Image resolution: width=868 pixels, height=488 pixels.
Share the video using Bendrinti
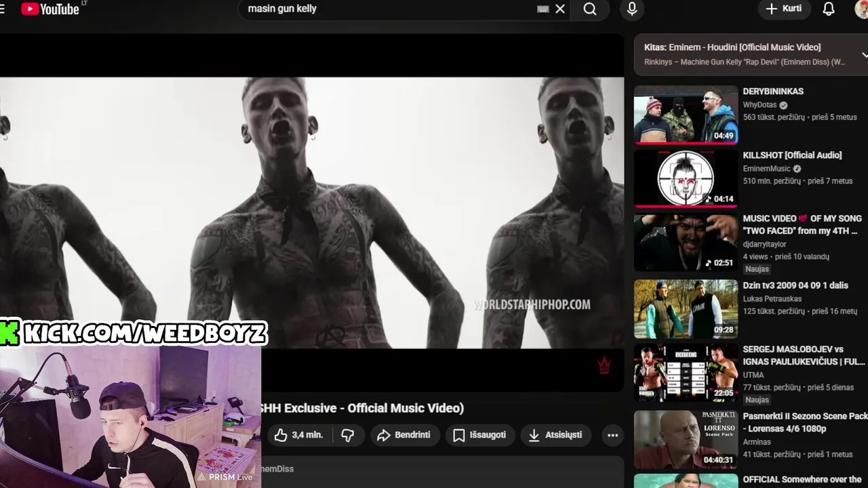click(x=404, y=435)
